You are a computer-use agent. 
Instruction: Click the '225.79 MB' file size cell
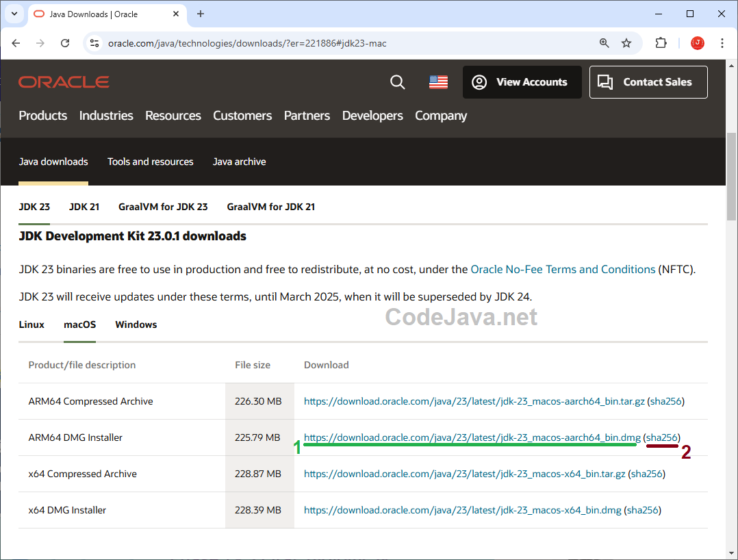[260, 437]
